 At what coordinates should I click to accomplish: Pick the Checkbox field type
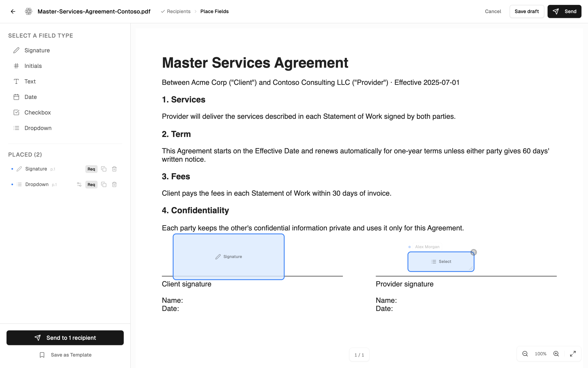pyautogui.click(x=65, y=112)
